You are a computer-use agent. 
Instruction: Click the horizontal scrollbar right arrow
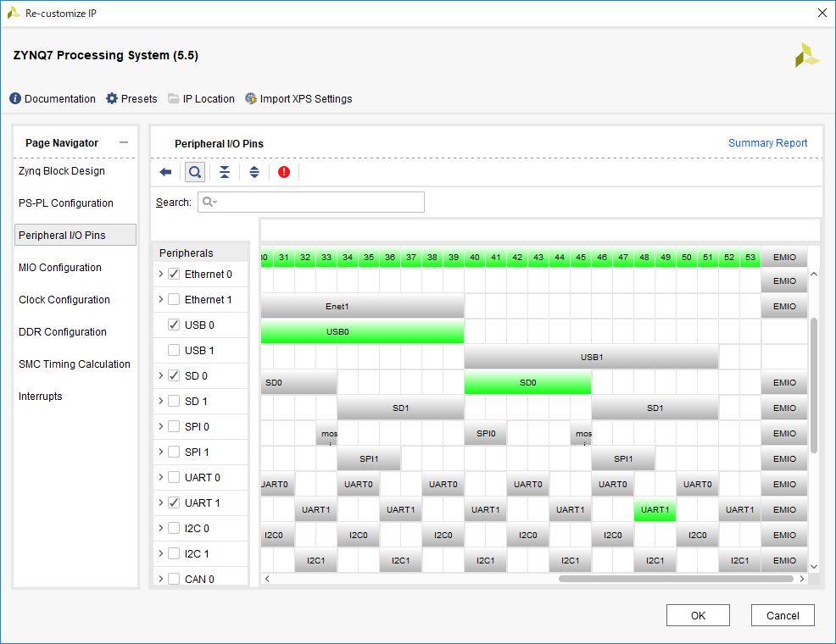pos(802,579)
